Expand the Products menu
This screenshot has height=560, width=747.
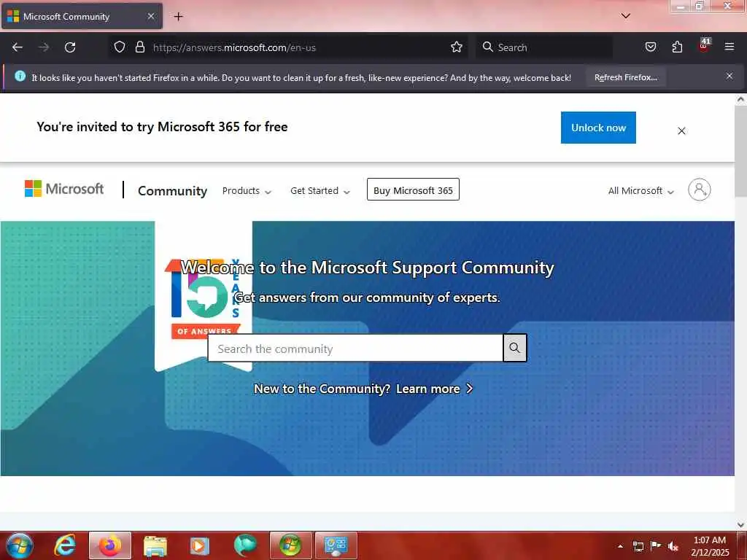click(x=247, y=191)
